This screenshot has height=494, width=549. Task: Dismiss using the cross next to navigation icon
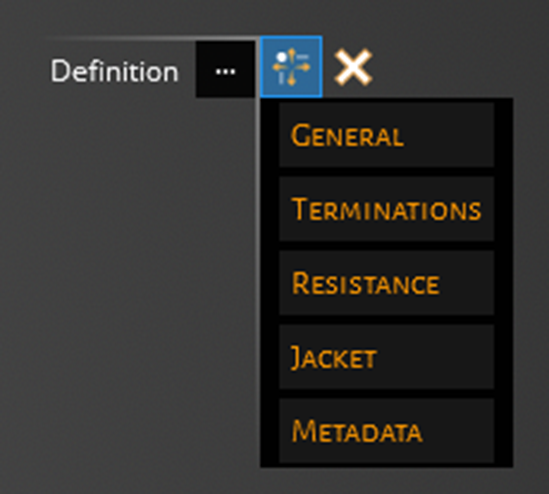click(353, 67)
